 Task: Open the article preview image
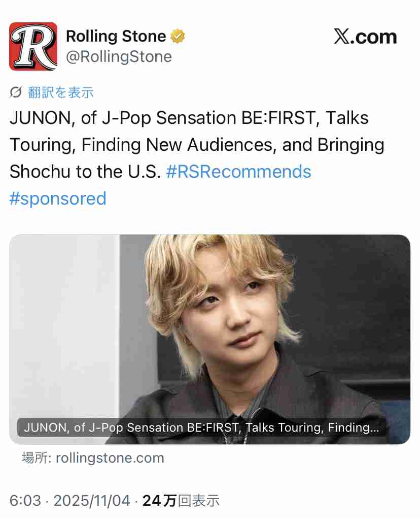pos(209,325)
